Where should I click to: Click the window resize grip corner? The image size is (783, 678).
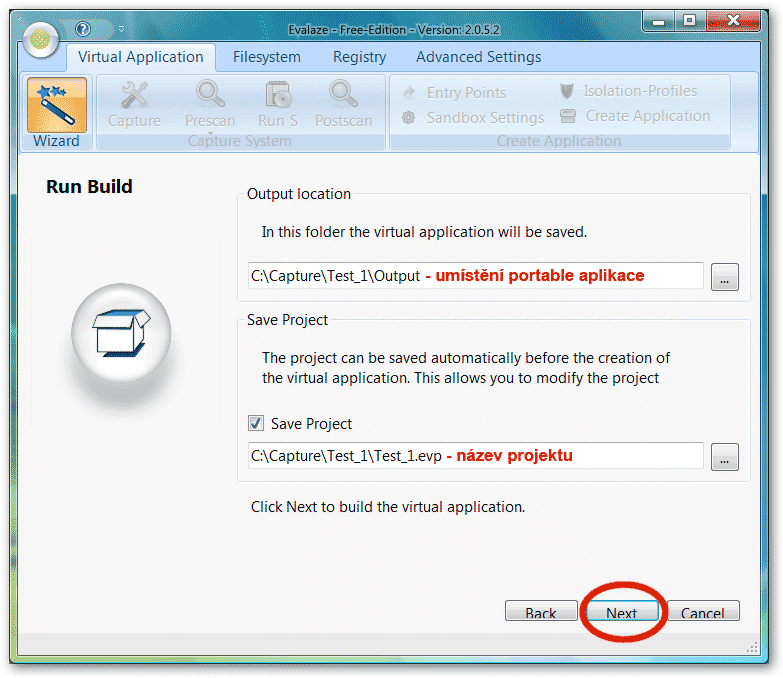pos(753,649)
